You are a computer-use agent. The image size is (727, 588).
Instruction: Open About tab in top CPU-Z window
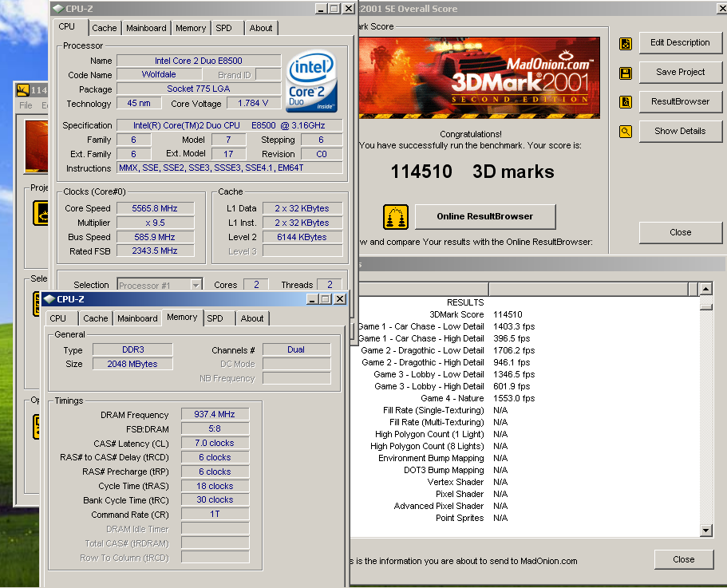(x=261, y=28)
